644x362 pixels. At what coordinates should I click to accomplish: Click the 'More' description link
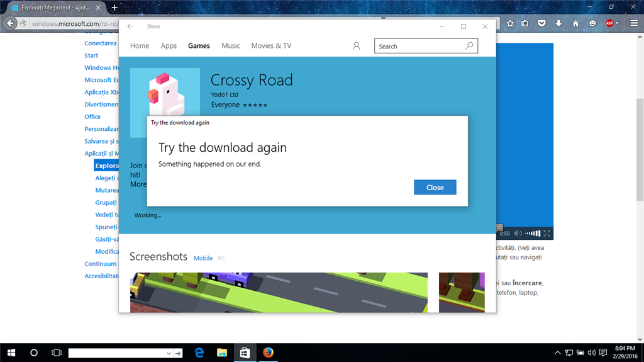pyautogui.click(x=138, y=184)
